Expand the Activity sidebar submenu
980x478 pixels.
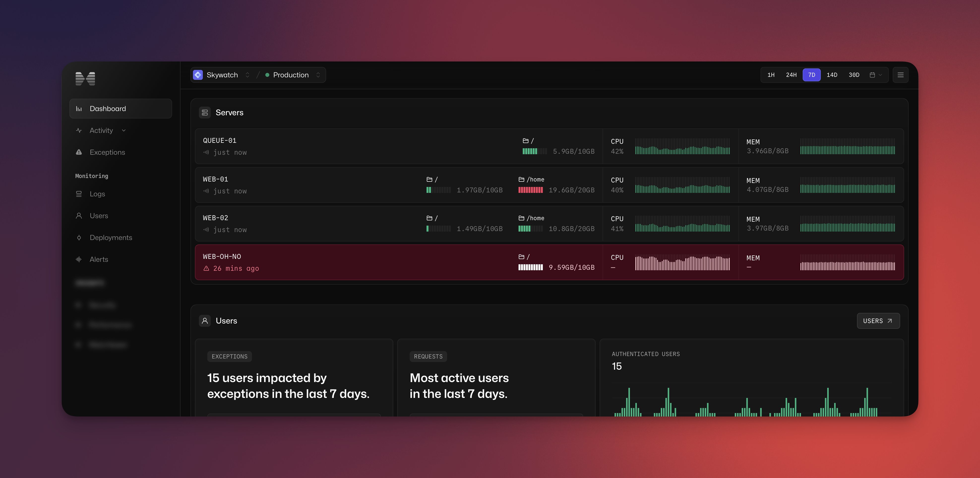coord(124,130)
